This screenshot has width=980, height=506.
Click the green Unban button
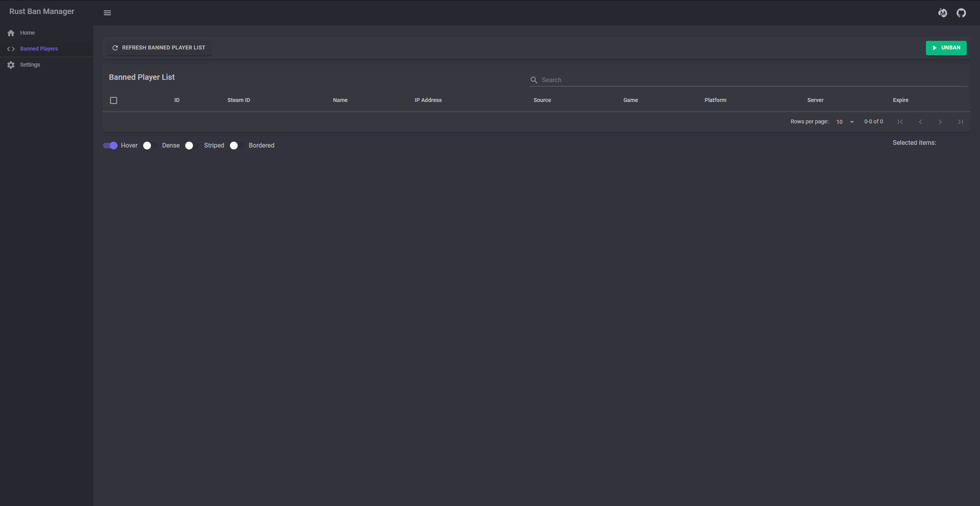(946, 48)
